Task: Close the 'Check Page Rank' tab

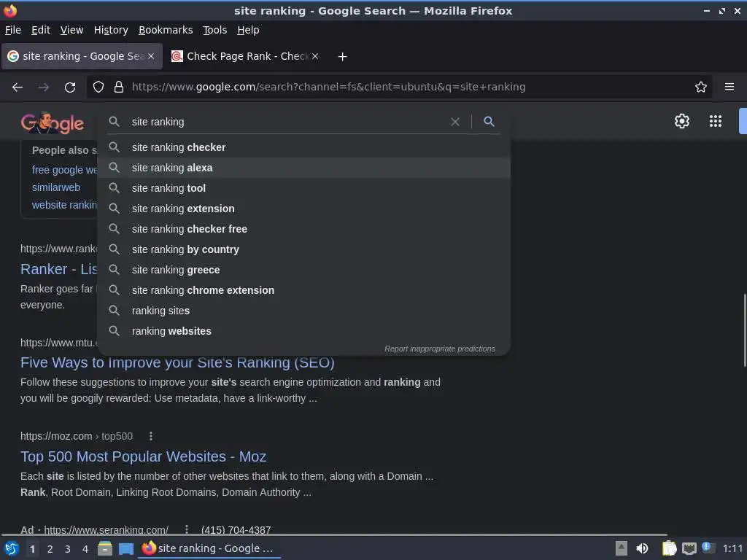Action: pyautogui.click(x=315, y=56)
